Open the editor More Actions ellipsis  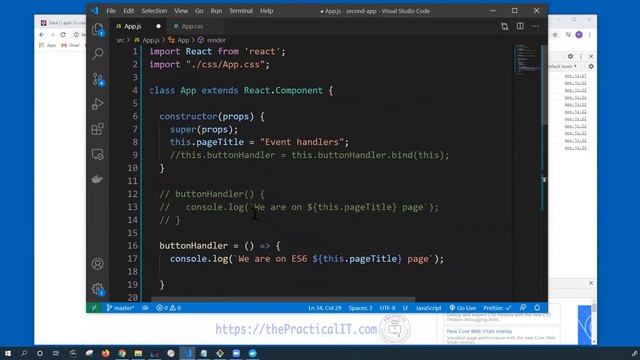[535, 26]
